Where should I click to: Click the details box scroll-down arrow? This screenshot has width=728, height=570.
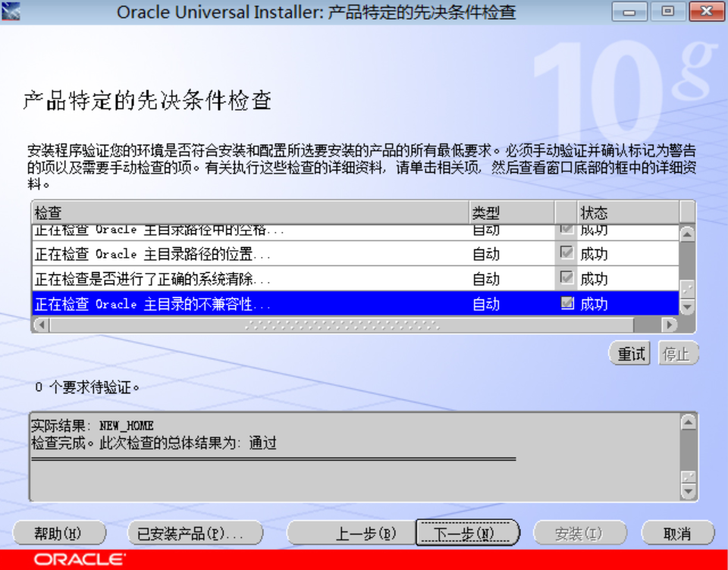point(688,490)
